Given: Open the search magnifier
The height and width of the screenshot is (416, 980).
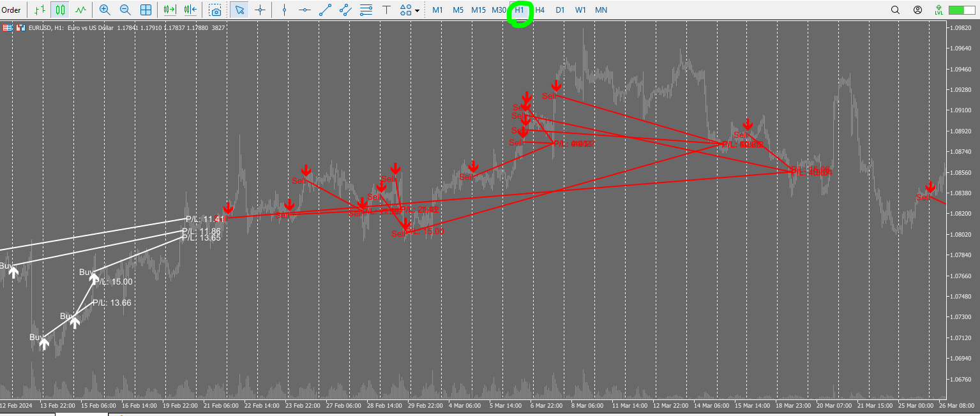Looking at the screenshot, I should pyautogui.click(x=895, y=10).
